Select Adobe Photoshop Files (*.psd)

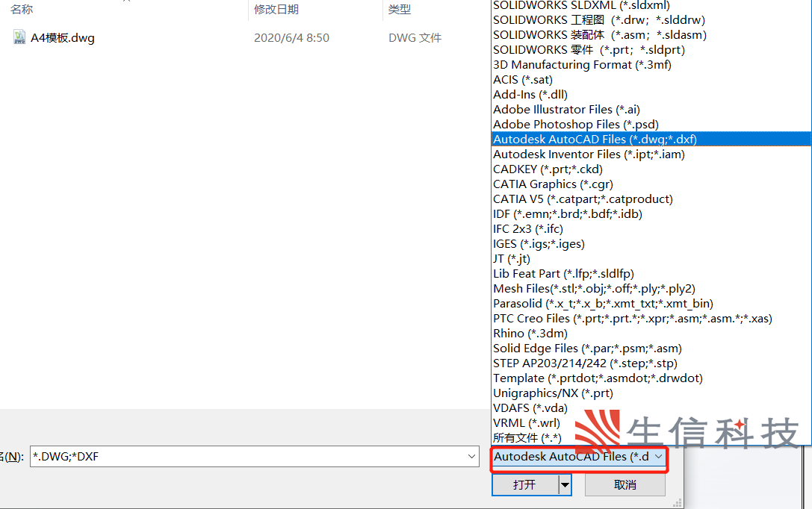point(651,125)
